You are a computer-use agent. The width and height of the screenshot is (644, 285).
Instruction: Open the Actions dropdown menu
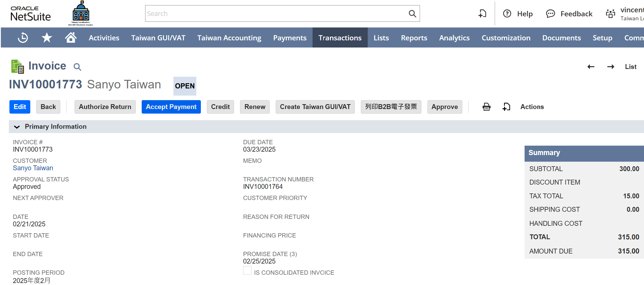coord(532,107)
